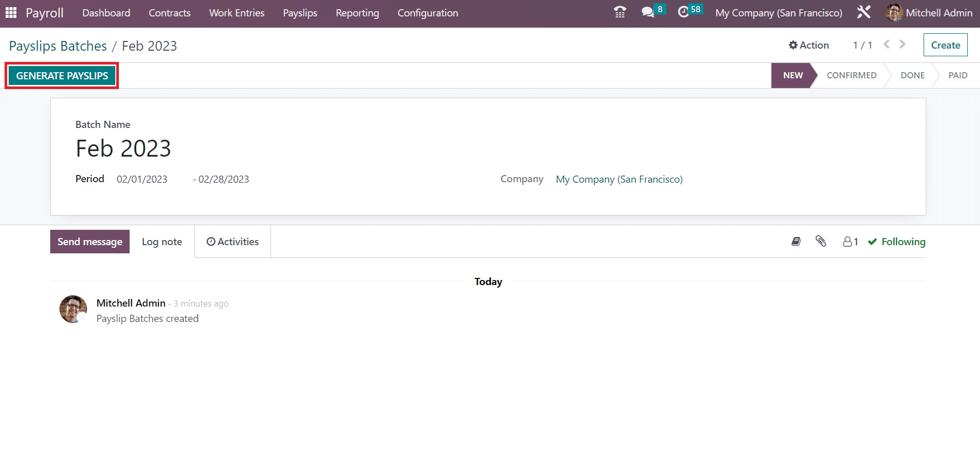Open My Company (San Francisco) link in form
This screenshot has width=980, height=455.
619,179
